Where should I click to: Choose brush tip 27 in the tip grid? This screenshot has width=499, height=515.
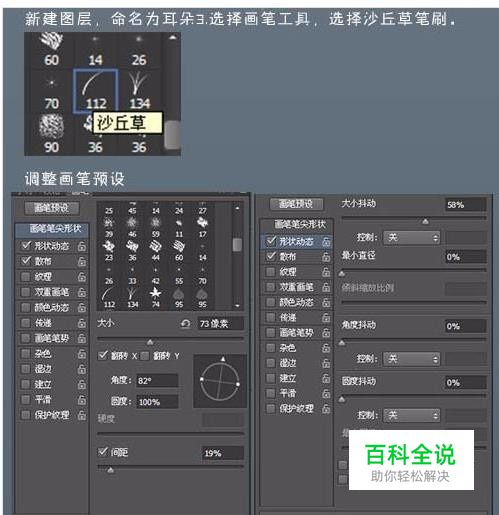click(202, 209)
